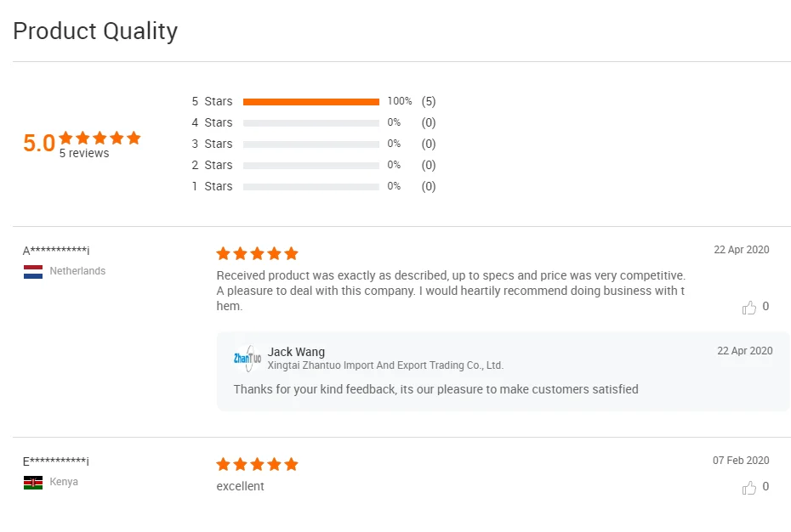791x532 pixels.
Task: Click reviewer name E***********i
Action: pos(56,461)
